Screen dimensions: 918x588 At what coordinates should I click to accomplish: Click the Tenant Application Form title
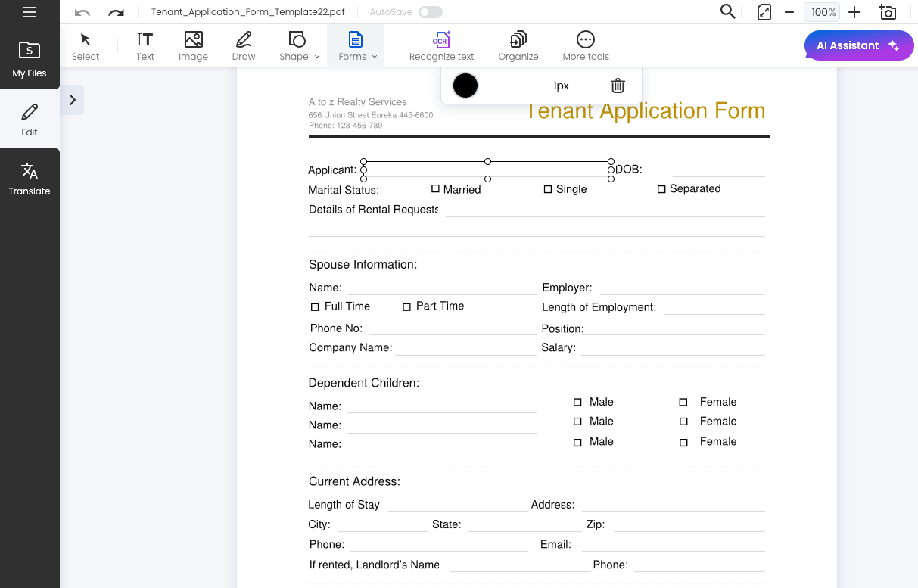645,111
